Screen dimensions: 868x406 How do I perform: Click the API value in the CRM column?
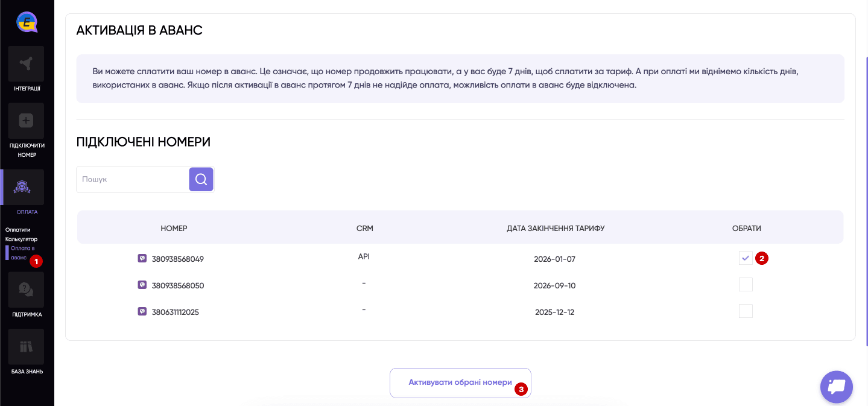(364, 256)
